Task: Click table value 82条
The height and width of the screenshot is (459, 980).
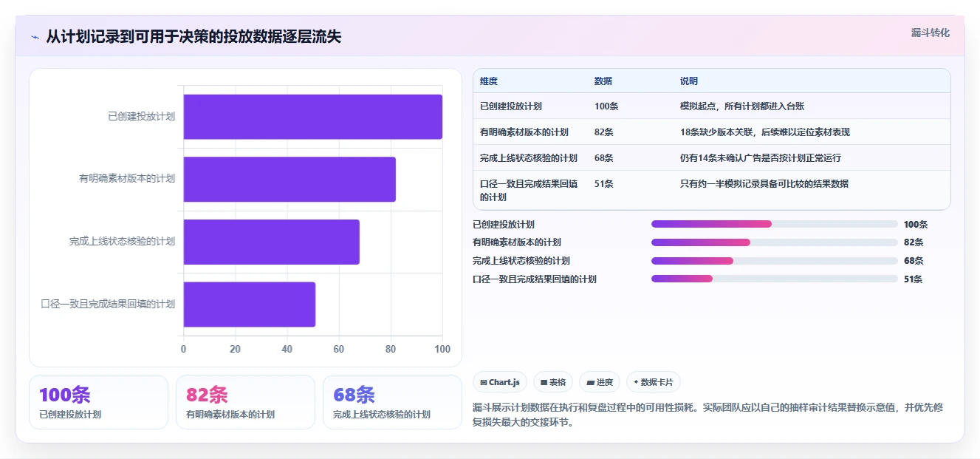Action: pos(604,132)
